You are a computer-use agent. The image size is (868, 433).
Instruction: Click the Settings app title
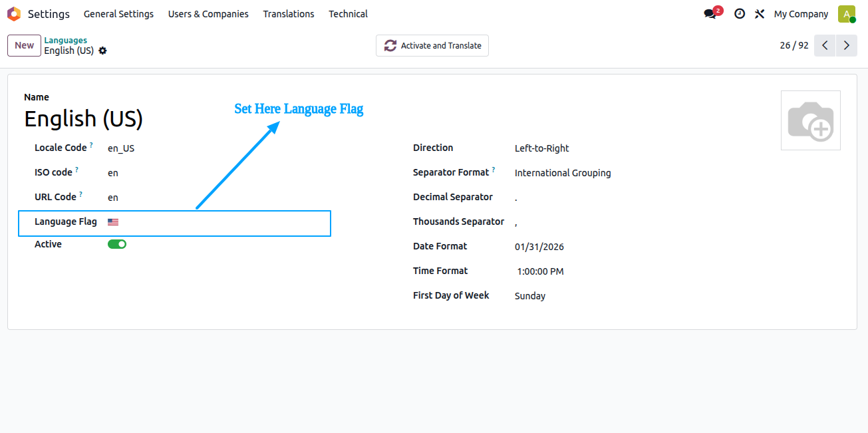tap(49, 14)
